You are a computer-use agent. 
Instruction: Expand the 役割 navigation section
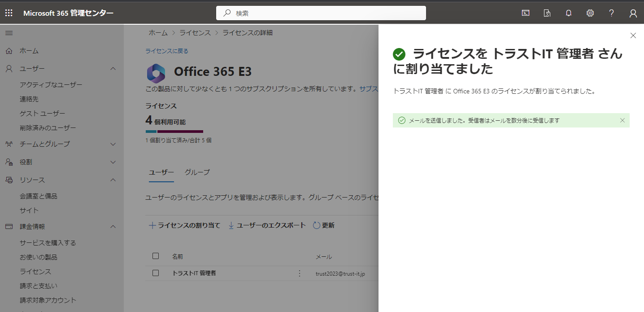click(x=113, y=162)
